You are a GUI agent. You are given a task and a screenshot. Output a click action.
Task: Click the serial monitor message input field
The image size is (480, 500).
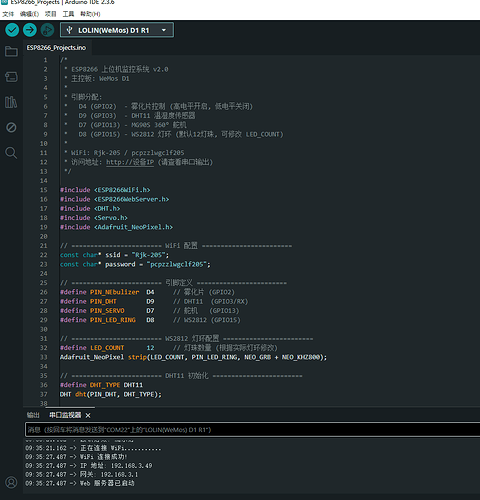252,430
